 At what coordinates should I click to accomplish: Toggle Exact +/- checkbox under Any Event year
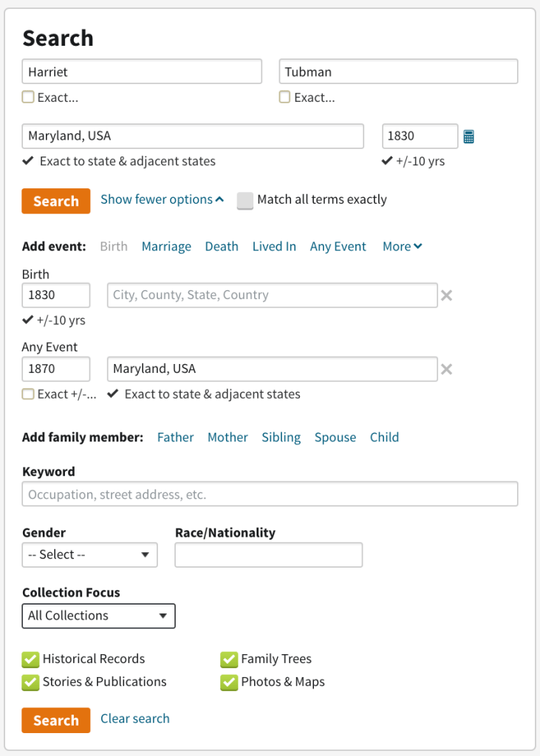(28, 394)
